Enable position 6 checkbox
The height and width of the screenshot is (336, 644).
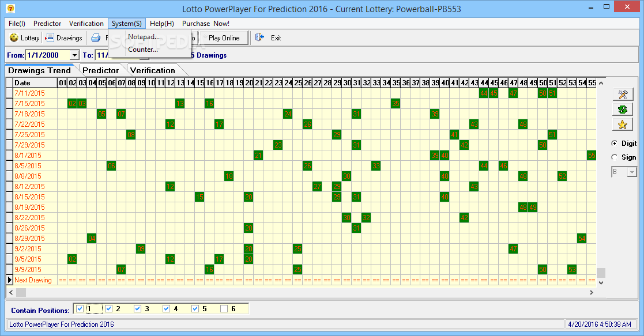tap(224, 308)
